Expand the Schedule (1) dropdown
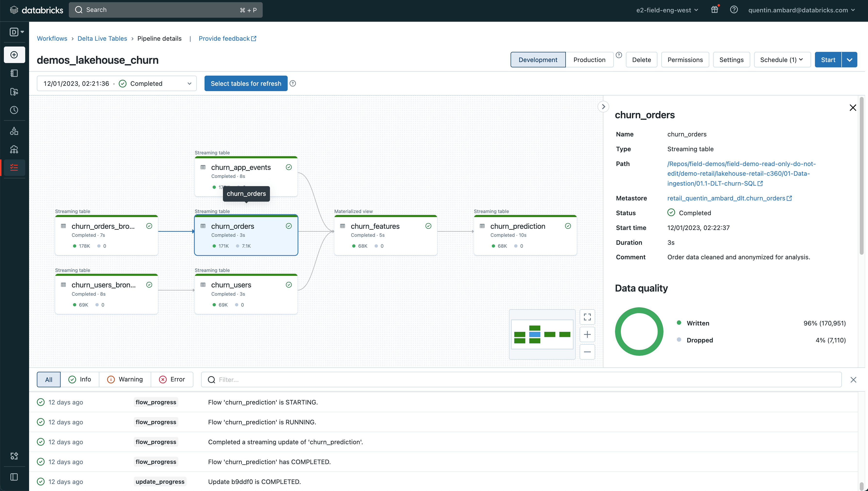 point(782,60)
